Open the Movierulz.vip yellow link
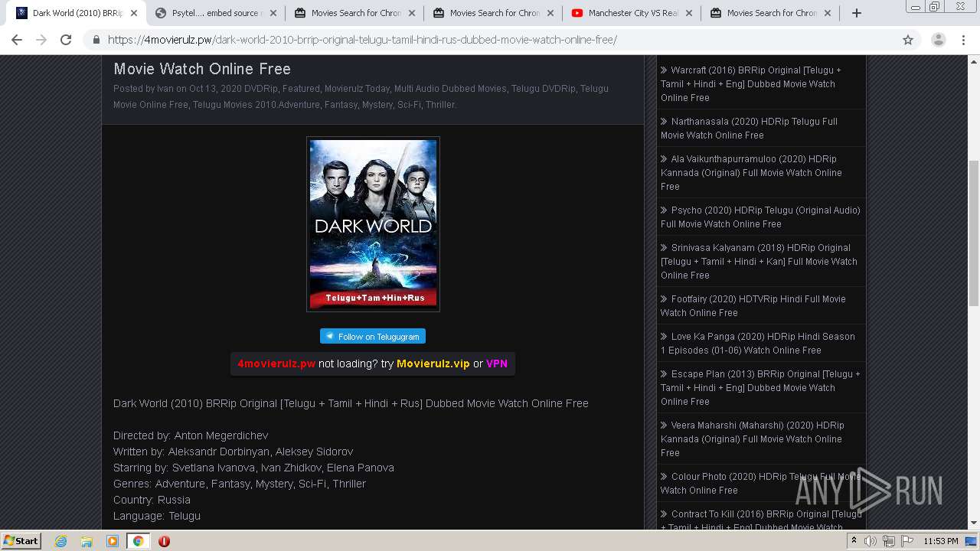 [433, 364]
